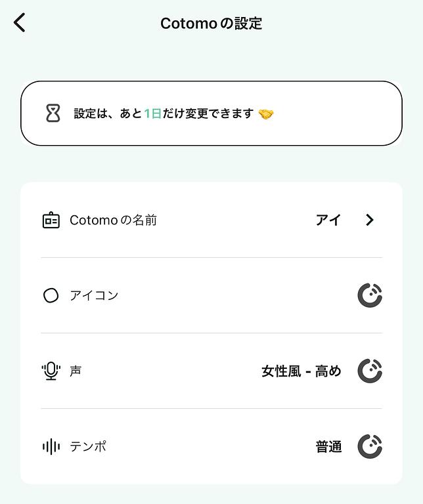This screenshot has height=504, width=423.
Task: Expand the Cotomoの名前 chevron
Action: (370, 220)
